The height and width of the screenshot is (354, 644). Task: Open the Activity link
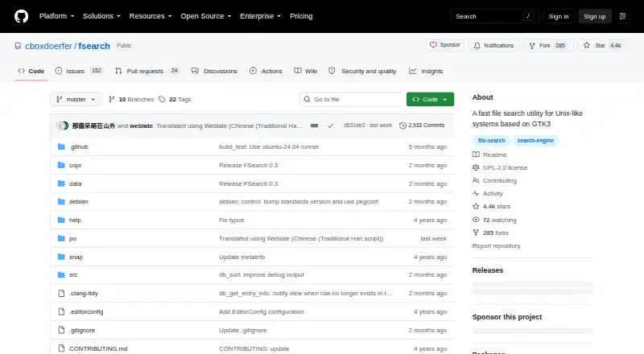click(488, 193)
